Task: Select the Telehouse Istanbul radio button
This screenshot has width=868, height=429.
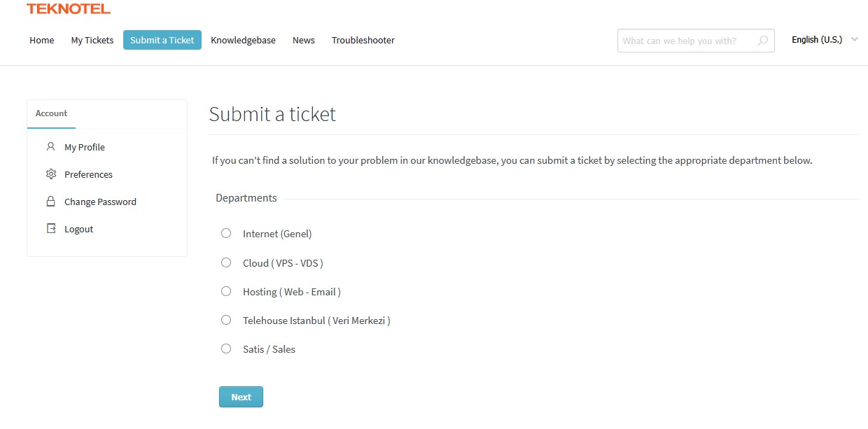Action: 226,320
